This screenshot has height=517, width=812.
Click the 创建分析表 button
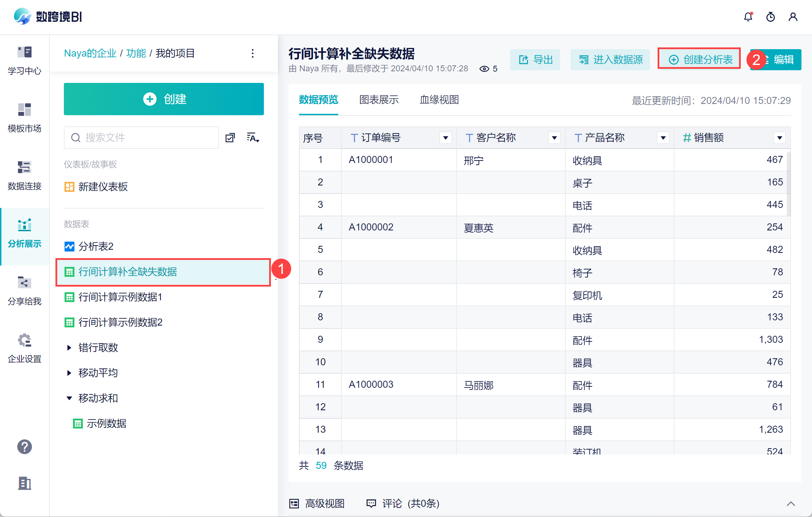click(700, 59)
